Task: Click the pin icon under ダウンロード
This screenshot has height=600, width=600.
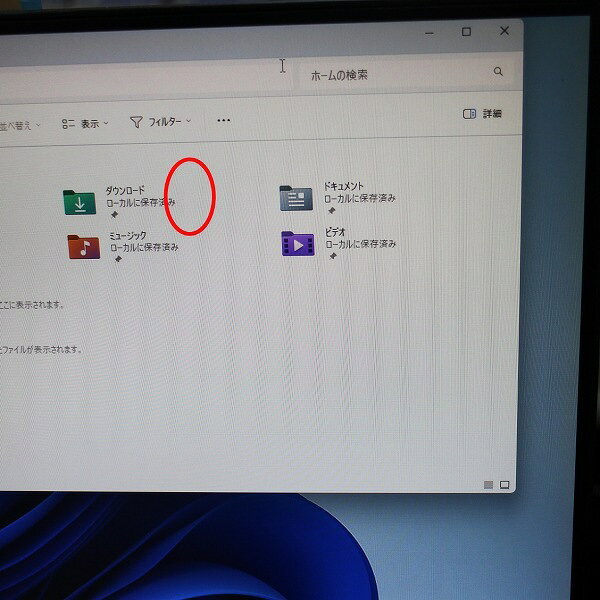Action: [x=113, y=215]
